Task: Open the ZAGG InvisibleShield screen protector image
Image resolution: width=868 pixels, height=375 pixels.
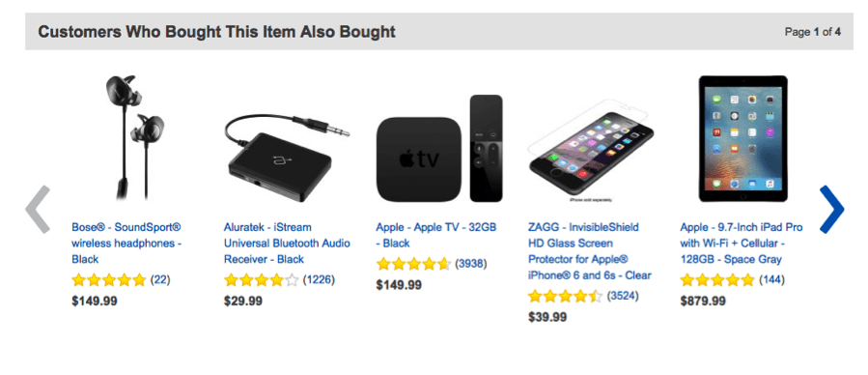Action: tap(591, 151)
